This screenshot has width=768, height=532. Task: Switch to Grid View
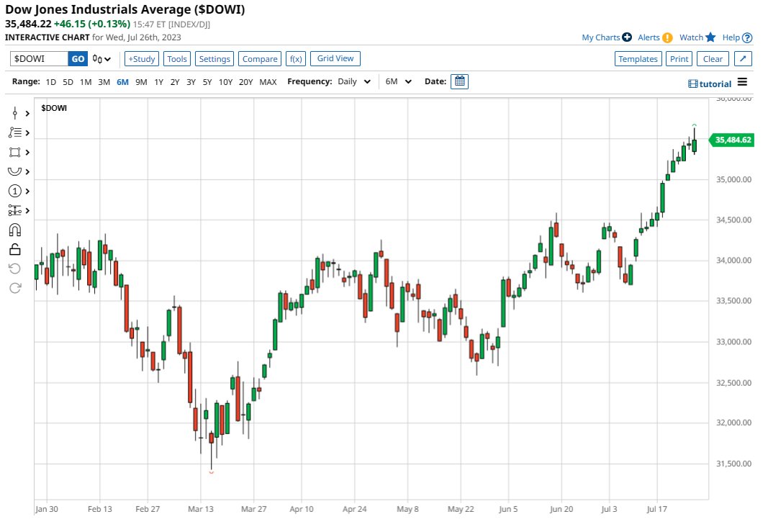click(335, 58)
